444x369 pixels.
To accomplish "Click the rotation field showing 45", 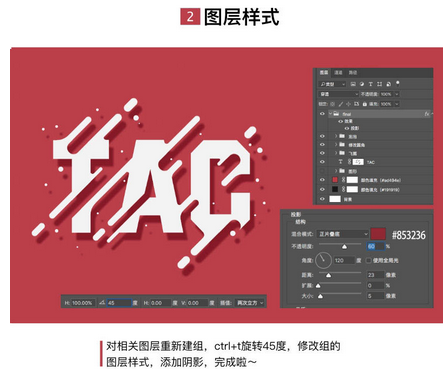I will 119,303.
